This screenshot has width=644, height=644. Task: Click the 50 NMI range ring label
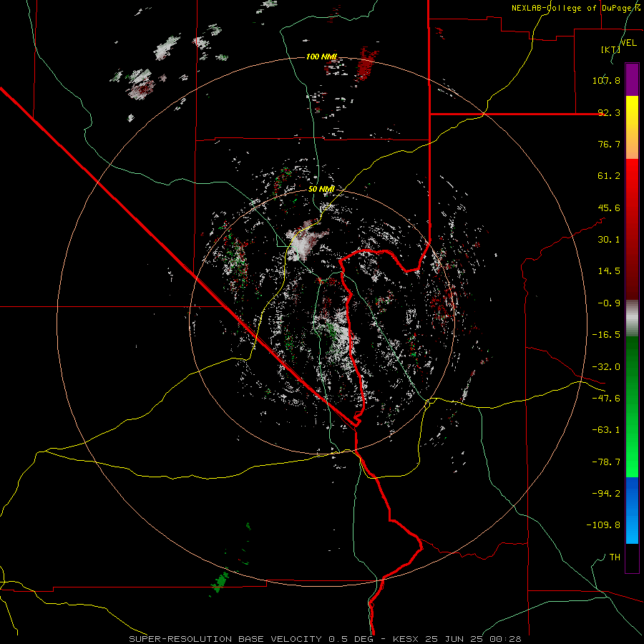(321, 190)
